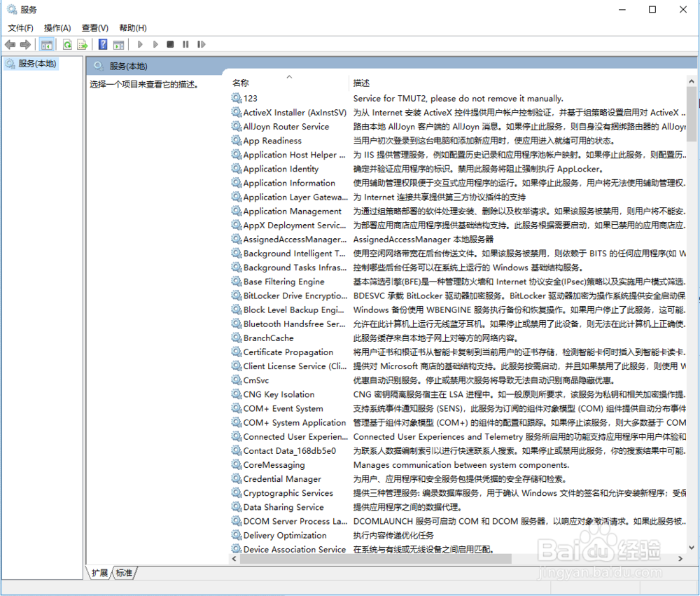Select Bluetooth Handsfree Service row

click(458, 324)
